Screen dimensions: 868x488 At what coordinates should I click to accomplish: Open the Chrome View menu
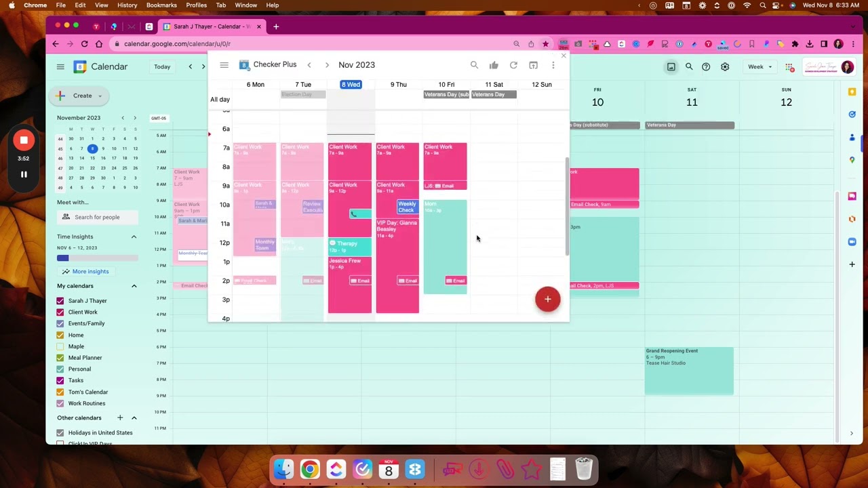101,5
